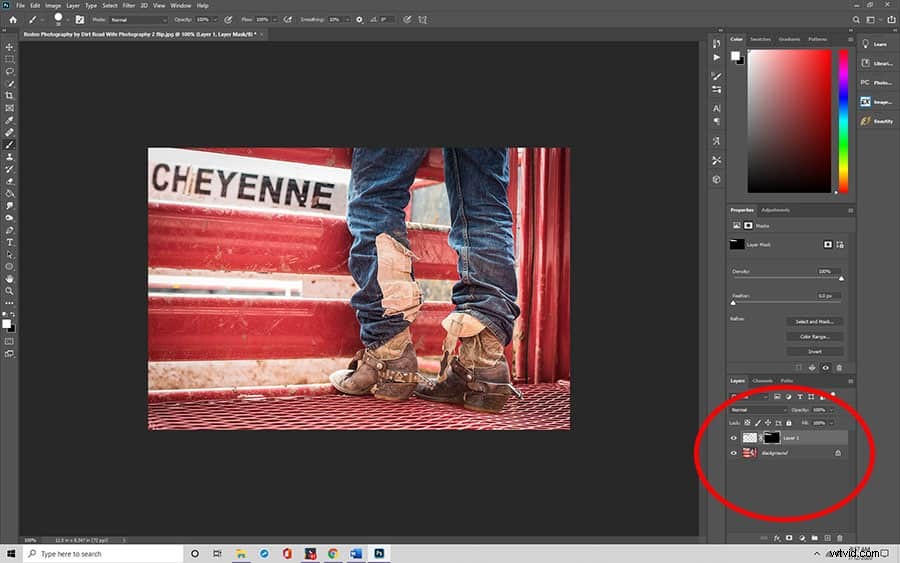900x563 pixels.
Task: Delete layer with trash icon
Action: tap(840, 538)
